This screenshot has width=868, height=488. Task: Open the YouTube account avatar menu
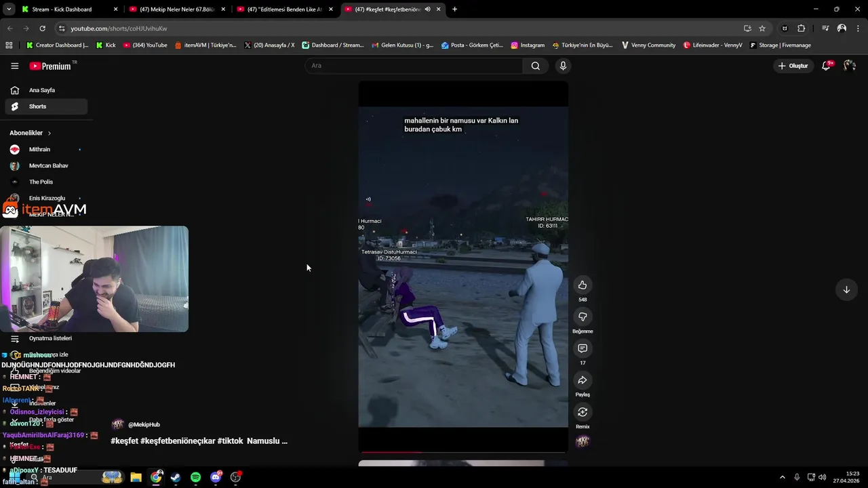point(850,66)
